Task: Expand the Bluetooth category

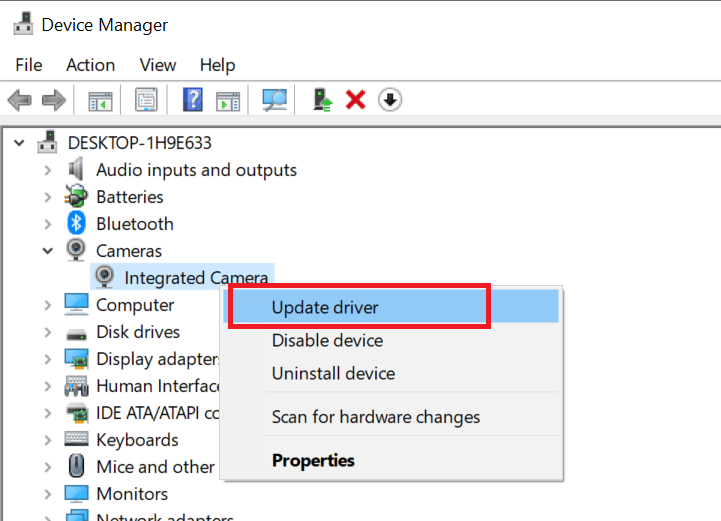Action: point(48,224)
